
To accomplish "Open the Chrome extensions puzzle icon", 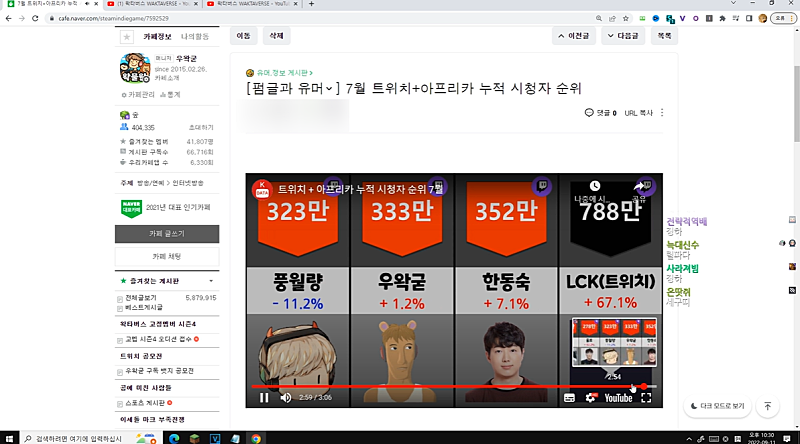I will pyautogui.click(x=722, y=18).
